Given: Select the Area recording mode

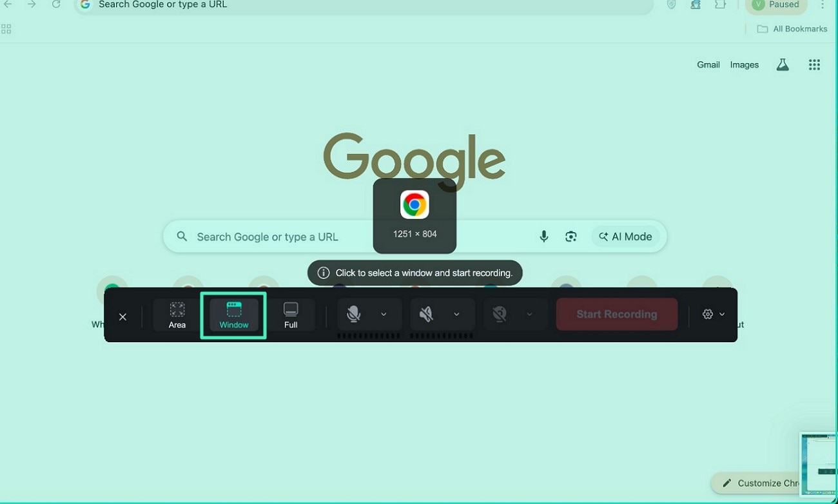Looking at the screenshot, I should (x=177, y=315).
